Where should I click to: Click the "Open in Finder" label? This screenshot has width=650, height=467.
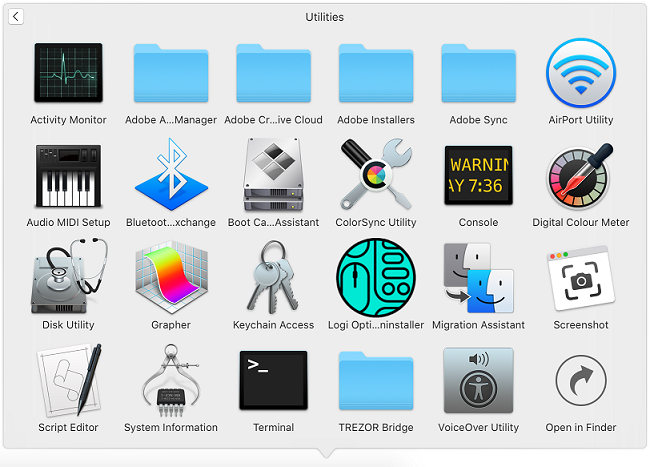(x=581, y=427)
